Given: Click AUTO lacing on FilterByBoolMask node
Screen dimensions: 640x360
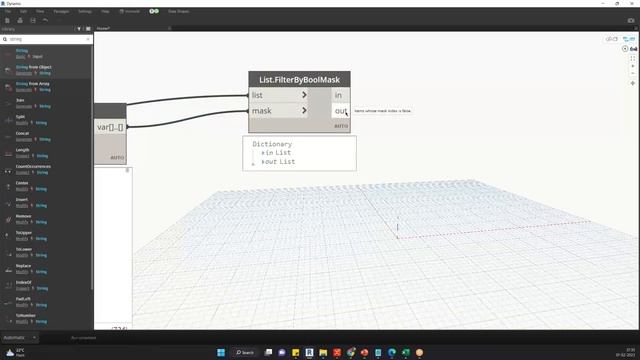Looking at the screenshot, I should 341,126.
